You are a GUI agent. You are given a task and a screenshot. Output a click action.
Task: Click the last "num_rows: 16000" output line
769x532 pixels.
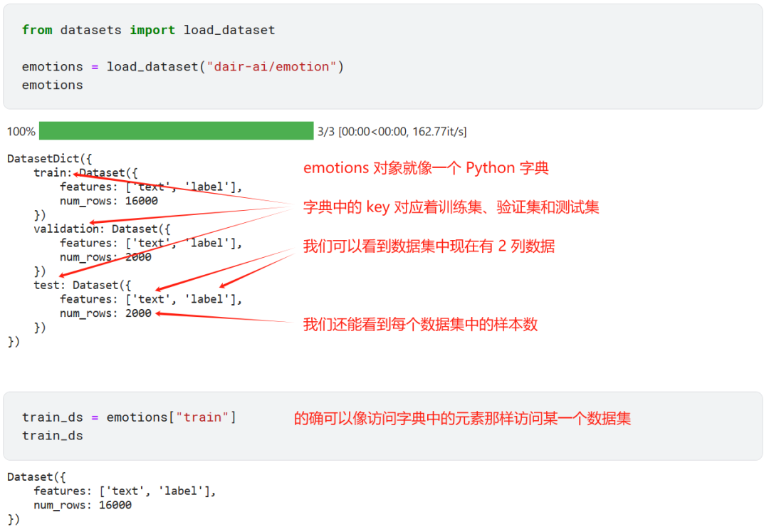pyautogui.click(x=83, y=505)
